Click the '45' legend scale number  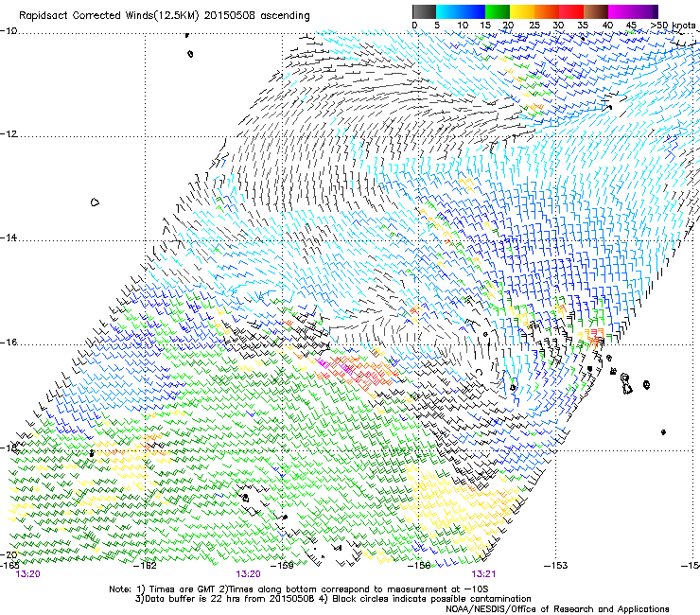631,26
